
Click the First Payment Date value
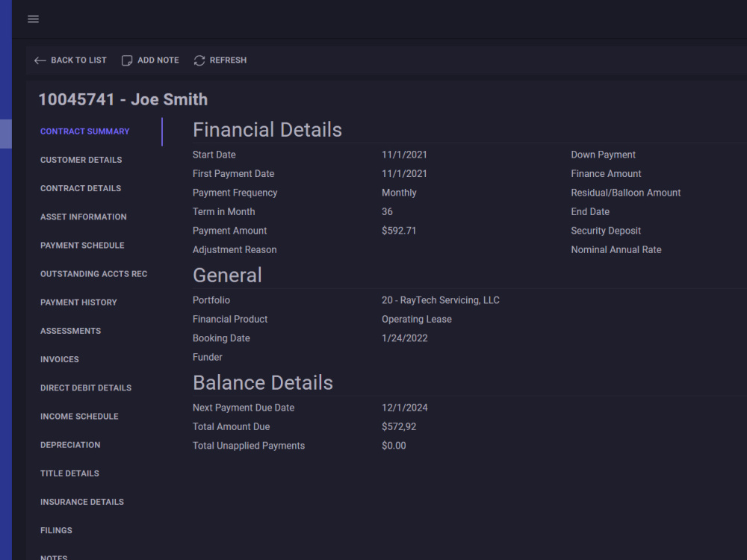point(404,174)
